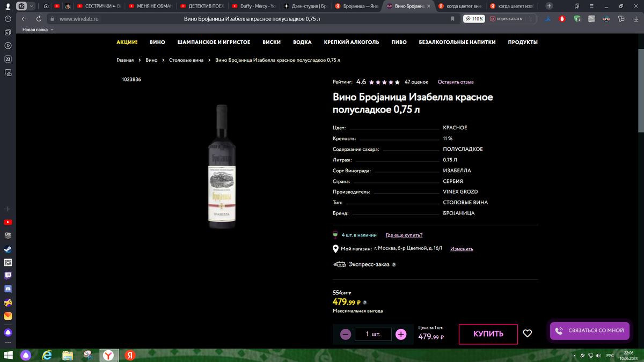Open 'КРЕПКИЙ АЛКОГОЛЬ' category
This screenshot has height=362, width=644.
click(x=352, y=42)
